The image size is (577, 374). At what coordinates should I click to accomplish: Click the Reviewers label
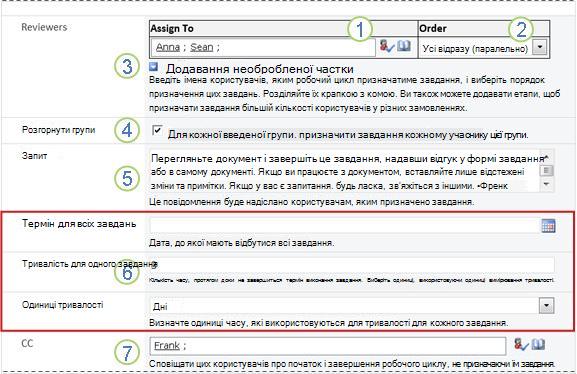click(44, 27)
